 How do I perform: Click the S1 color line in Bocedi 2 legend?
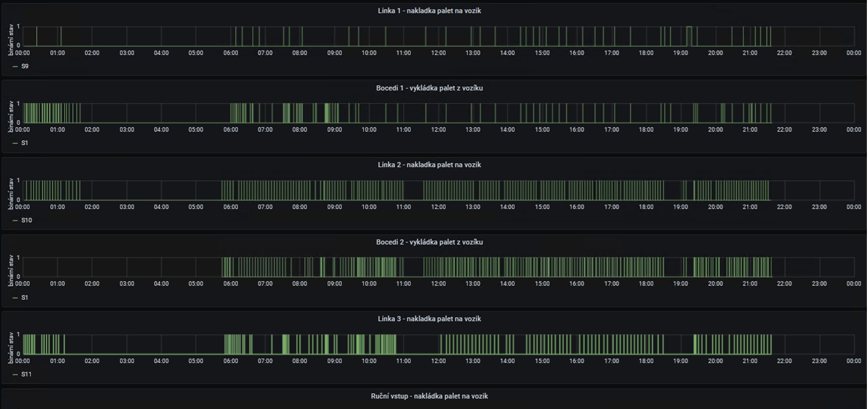(x=15, y=298)
